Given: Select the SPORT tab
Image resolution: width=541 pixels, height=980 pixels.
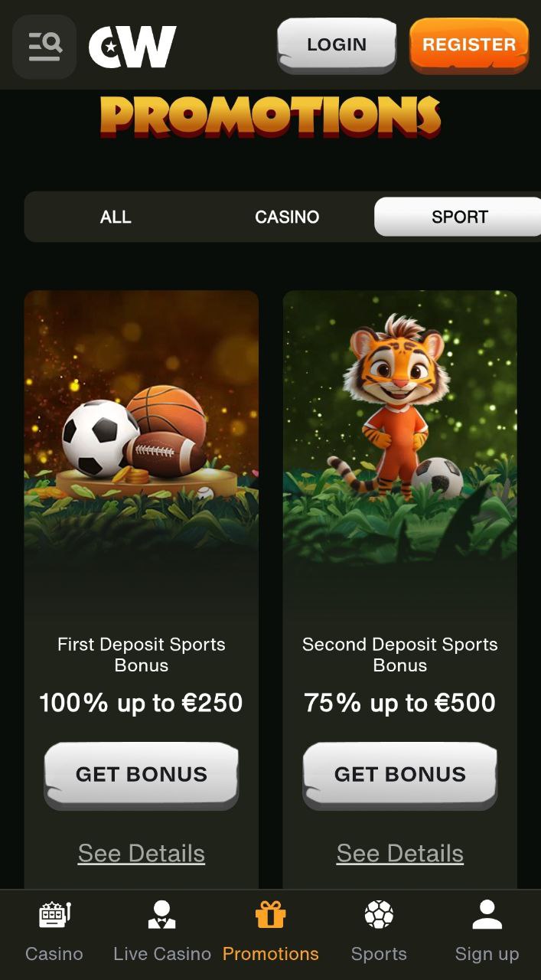Looking at the screenshot, I should point(459,217).
